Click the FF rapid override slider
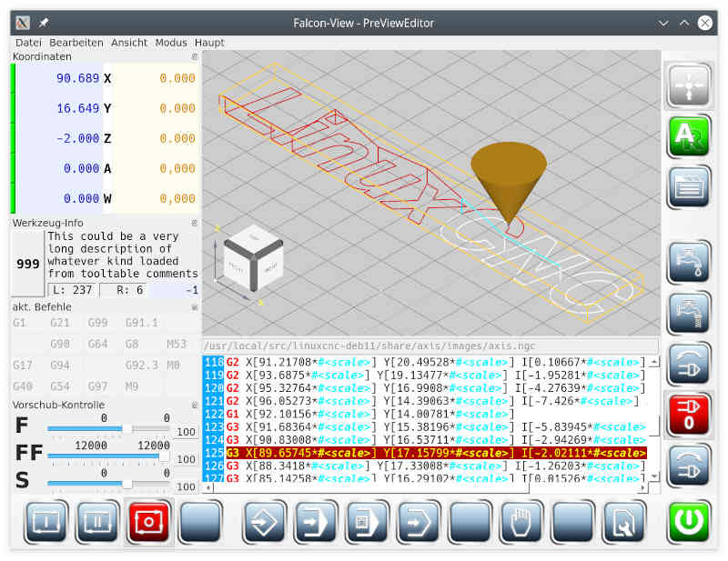Viewport: 728px width, 561px height. click(x=108, y=456)
